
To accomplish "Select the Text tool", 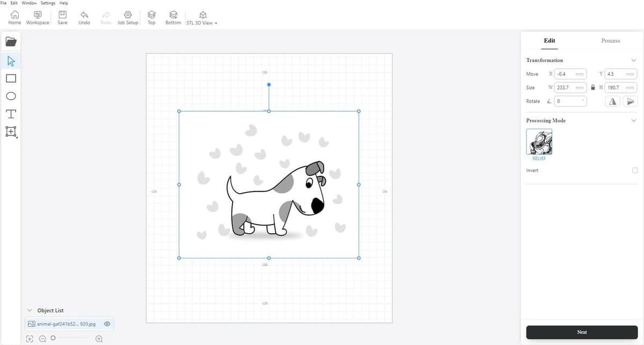I will coord(11,114).
